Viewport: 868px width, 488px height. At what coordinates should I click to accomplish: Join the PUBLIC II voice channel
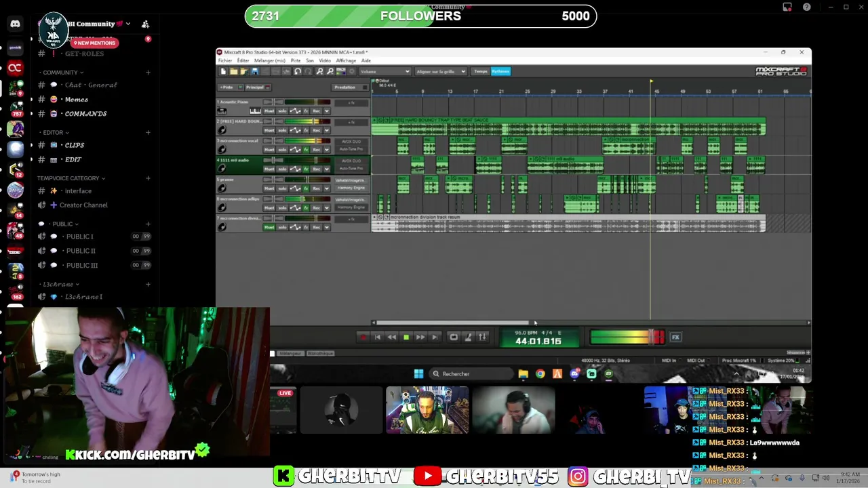click(81, 251)
